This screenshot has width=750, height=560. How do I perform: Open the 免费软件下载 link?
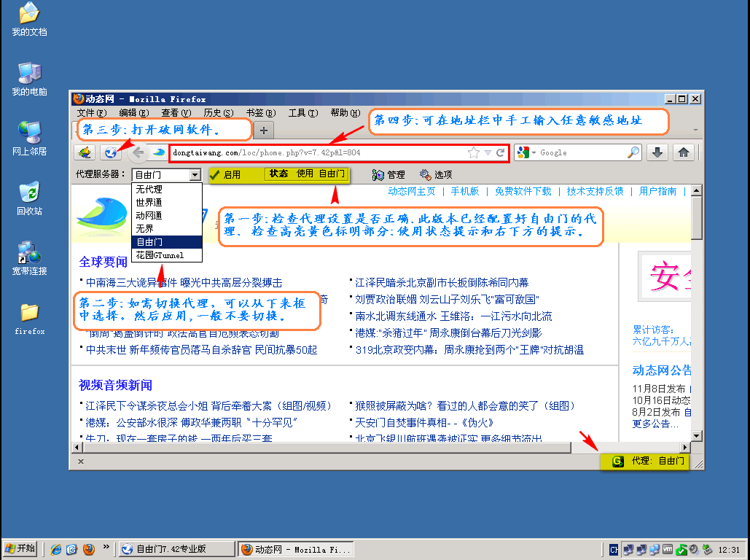(523, 192)
